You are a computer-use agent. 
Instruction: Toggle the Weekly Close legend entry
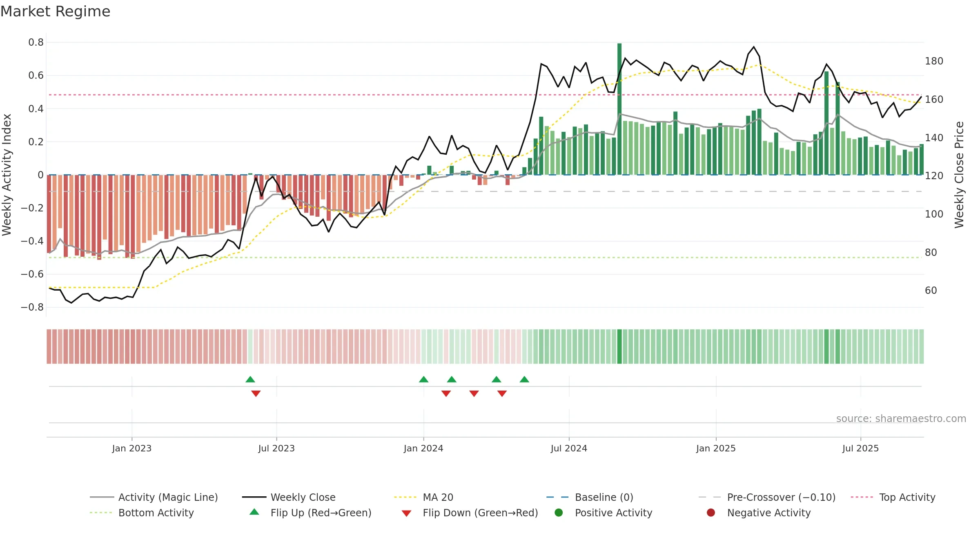pos(289,497)
